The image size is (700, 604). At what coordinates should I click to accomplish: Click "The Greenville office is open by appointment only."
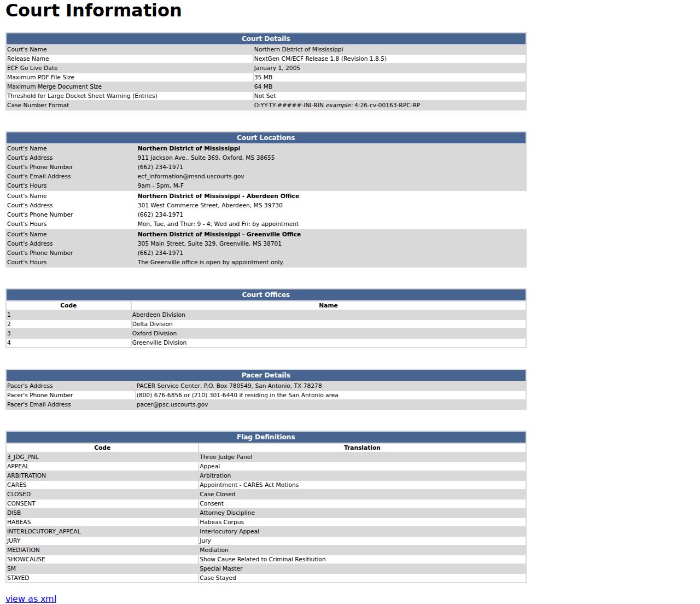(211, 262)
